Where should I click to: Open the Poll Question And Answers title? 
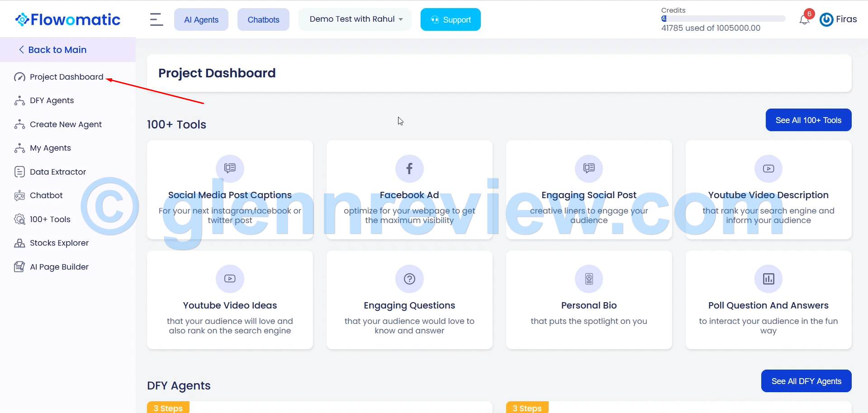(768, 305)
